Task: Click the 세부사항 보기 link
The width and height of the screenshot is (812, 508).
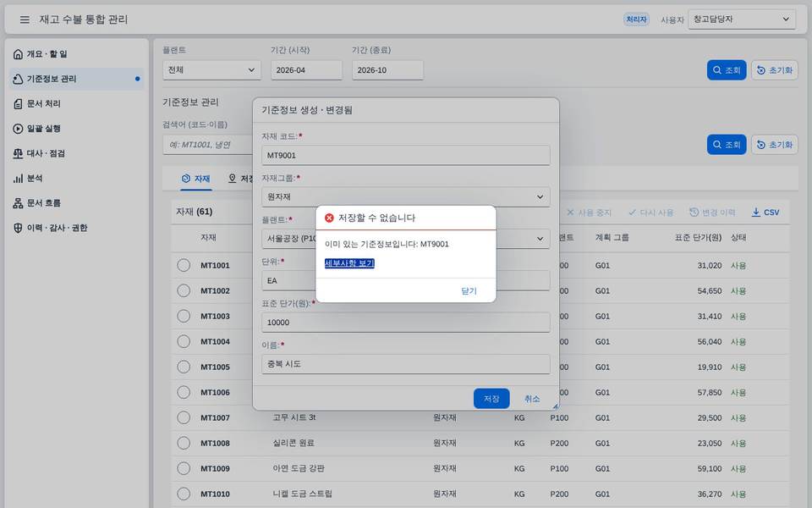Action: tap(349, 263)
